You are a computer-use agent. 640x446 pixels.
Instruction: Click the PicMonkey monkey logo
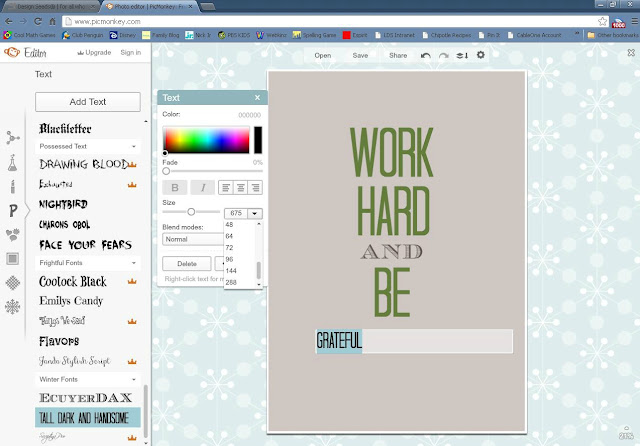[11, 52]
